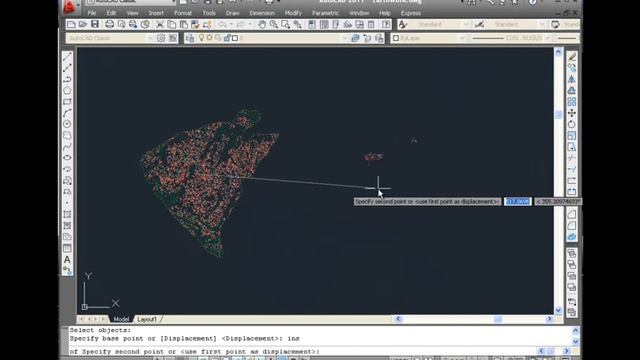Click the Plot printer icon
The width and height of the screenshot is (640, 360).
[x=109, y=24]
